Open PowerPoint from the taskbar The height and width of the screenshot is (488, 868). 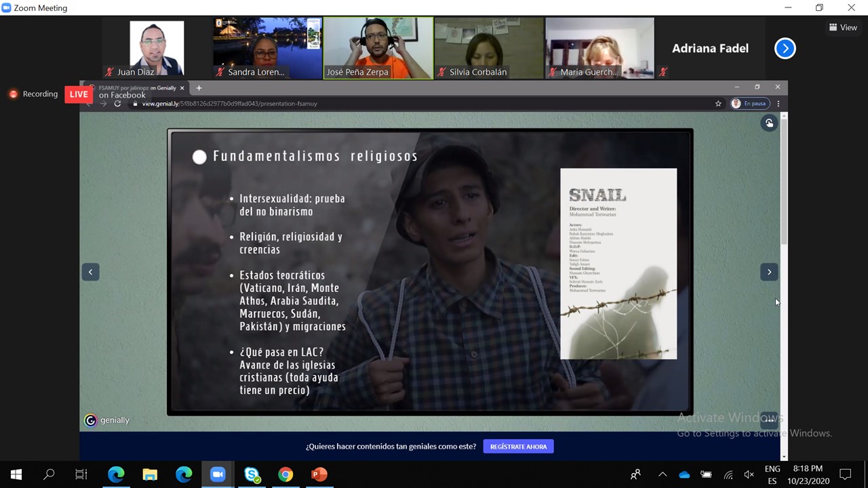319,474
